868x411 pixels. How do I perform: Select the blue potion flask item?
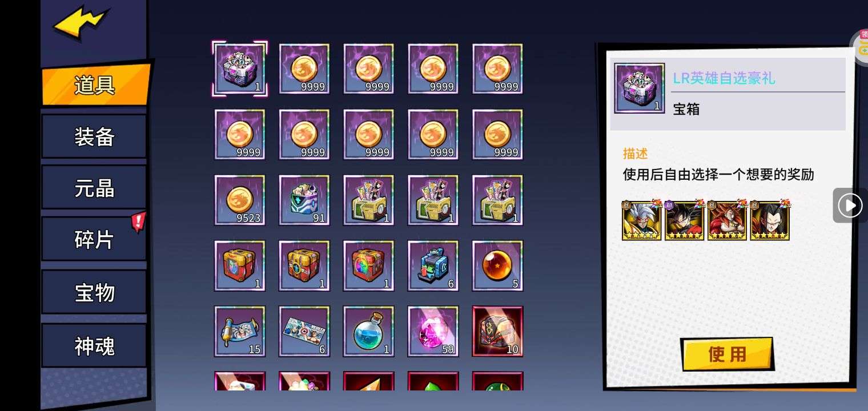tap(368, 331)
